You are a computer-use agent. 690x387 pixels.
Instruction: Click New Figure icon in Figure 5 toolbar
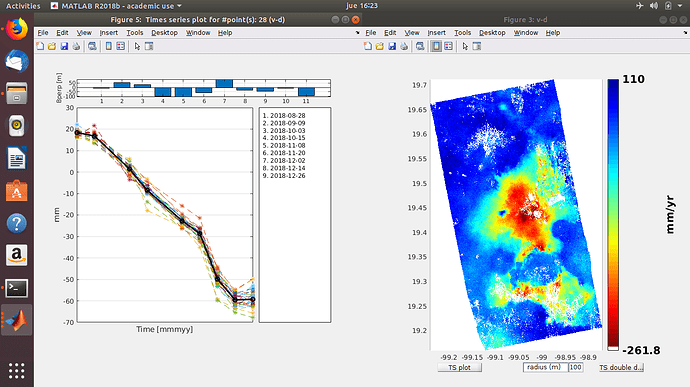pyautogui.click(x=40, y=46)
